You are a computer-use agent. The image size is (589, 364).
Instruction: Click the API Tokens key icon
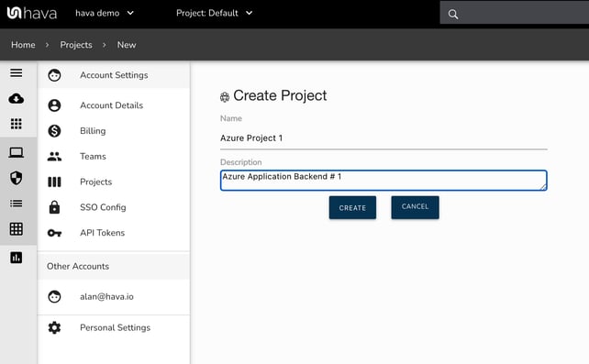[54, 233]
